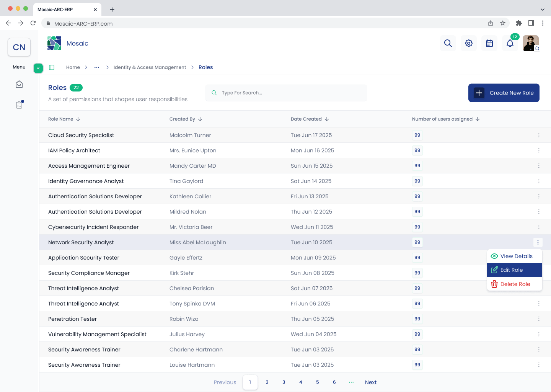This screenshot has width=551, height=392.
Task: Choose Edit Role from the context menu
Action: 515,270
